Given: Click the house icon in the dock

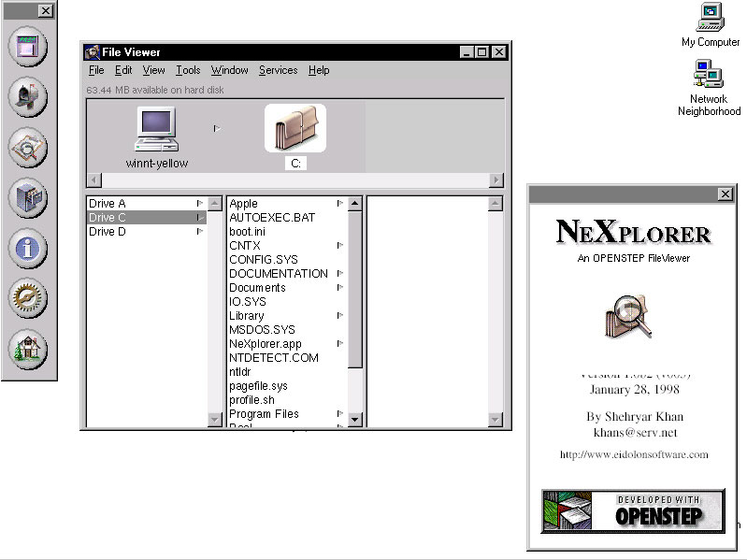Looking at the screenshot, I should click(x=28, y=349).
